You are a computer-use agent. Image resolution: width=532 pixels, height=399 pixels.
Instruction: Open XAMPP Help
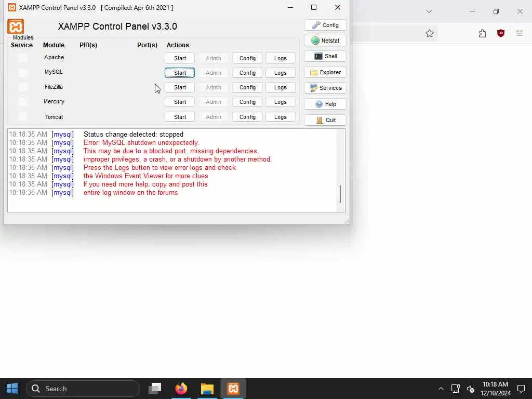(325, 104)
